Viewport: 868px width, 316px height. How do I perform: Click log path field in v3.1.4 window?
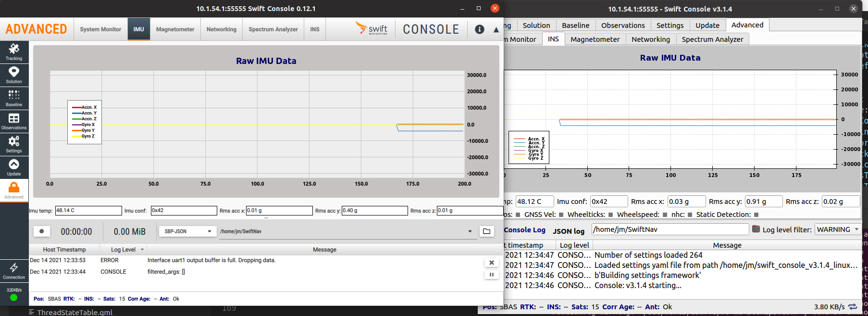click(x=670, y=229)
